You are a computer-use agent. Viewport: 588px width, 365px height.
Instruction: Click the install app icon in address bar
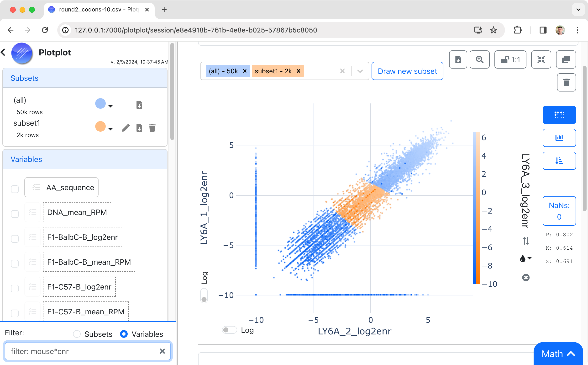pos(478,30)
